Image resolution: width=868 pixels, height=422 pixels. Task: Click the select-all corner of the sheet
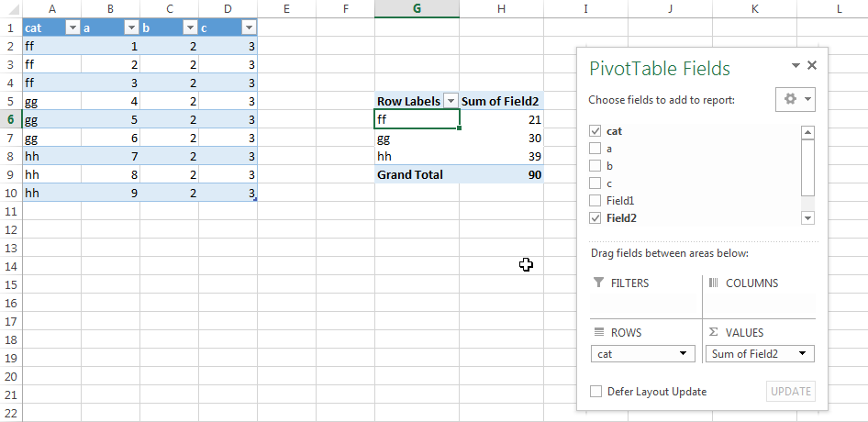[x=11, y=8]
